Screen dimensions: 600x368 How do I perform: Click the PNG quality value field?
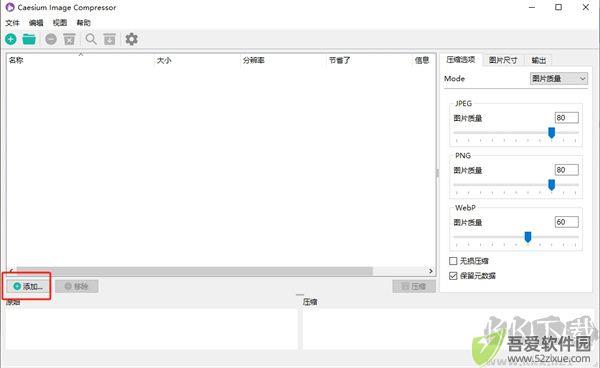tap(567, 170)
